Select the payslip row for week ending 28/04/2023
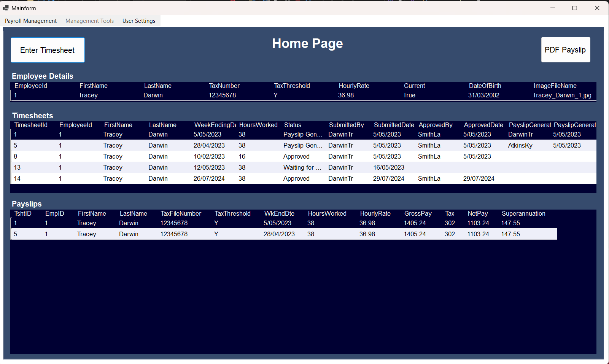Image resolution: width=609 pixels, height=364 pixels. pyautogui.click(x=279, y=234)
